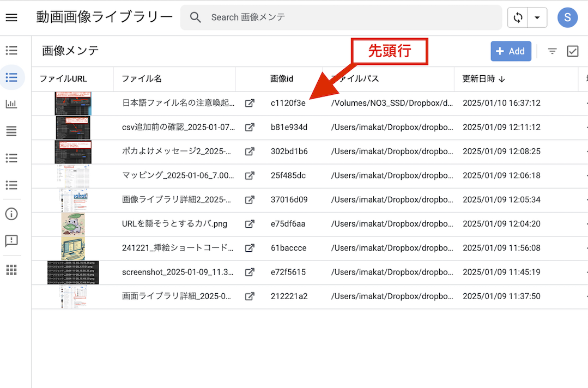Open the filter icon in toolbar
The image size is (588, 388).
(x=552, y=51)
